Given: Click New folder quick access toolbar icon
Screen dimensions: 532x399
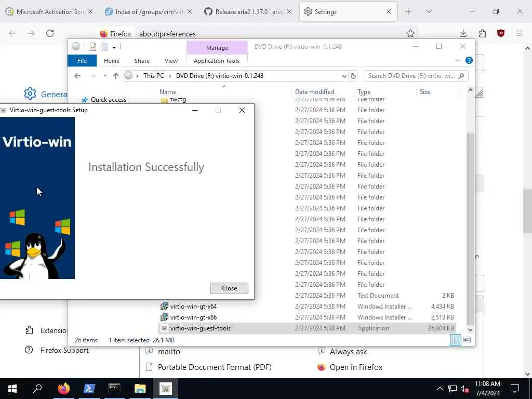Looking at the screenshot, I should pyautogui.click(x=104, y=47).
